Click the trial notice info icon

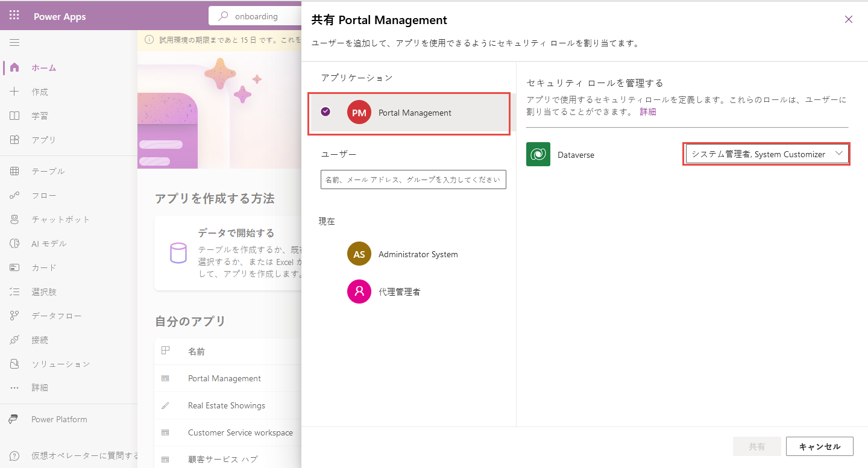(x=149, y=40)
